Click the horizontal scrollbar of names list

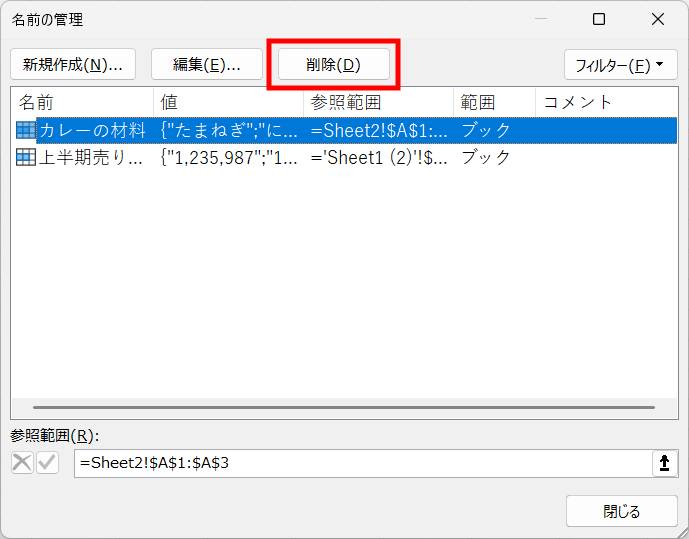(344, 408)
